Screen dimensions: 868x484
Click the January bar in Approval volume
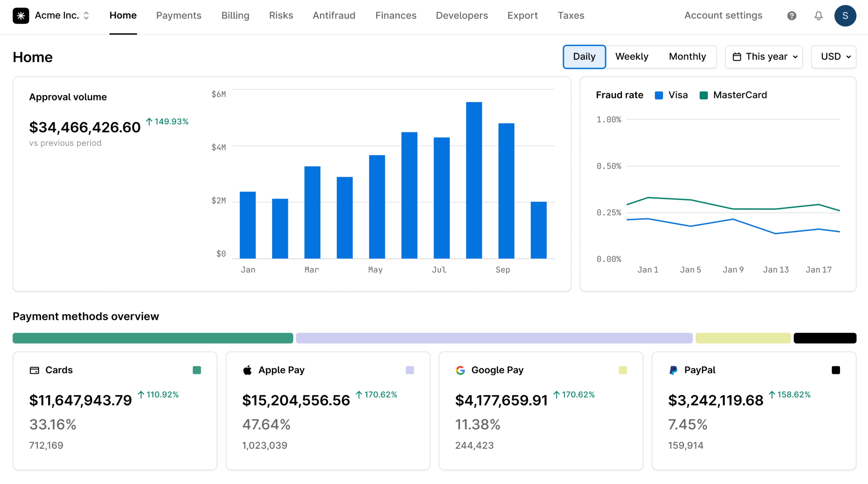click(x=248, y=225)
